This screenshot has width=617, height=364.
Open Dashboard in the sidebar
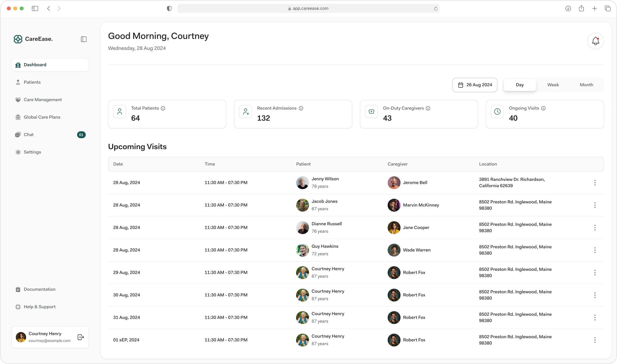pos(50,65)
